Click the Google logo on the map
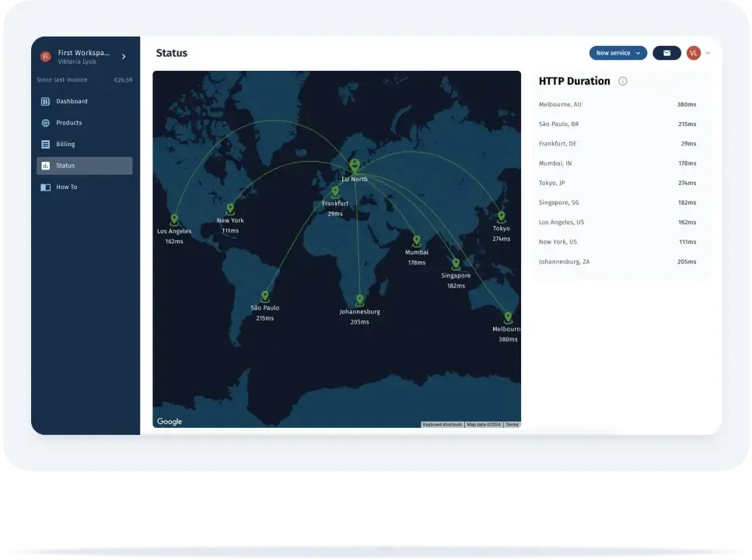Image resolution: width=752 pixels, height=560 pixels. tap(169, 421)
